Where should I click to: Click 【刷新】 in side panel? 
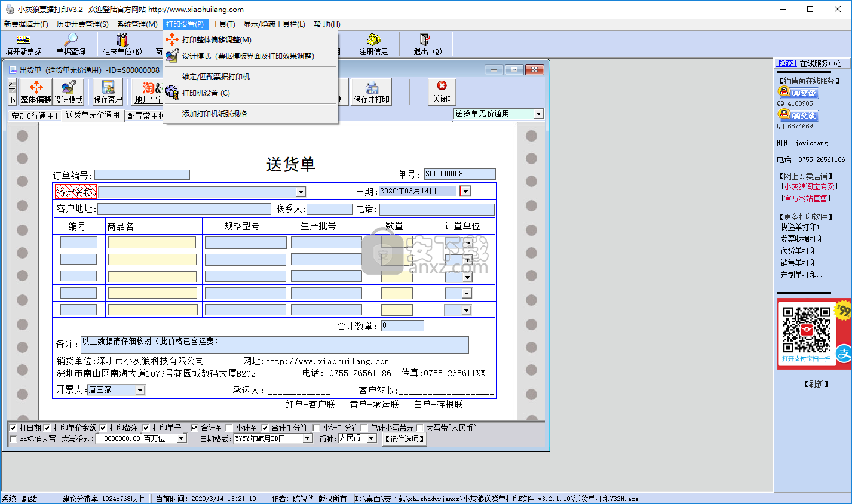point(816,384)
